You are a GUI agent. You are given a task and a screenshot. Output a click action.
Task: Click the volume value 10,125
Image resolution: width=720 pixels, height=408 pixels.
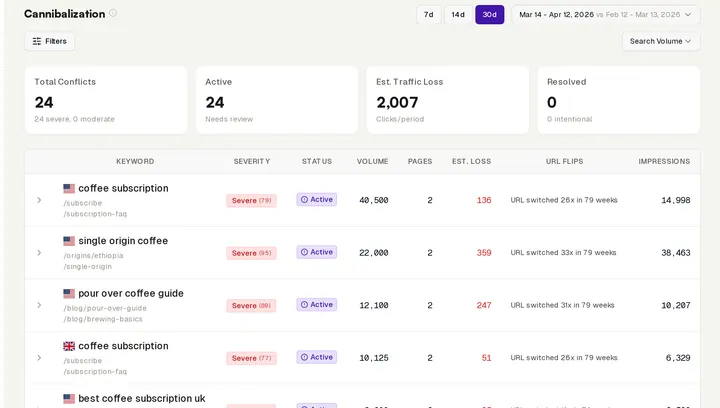(x=374, y=358)
